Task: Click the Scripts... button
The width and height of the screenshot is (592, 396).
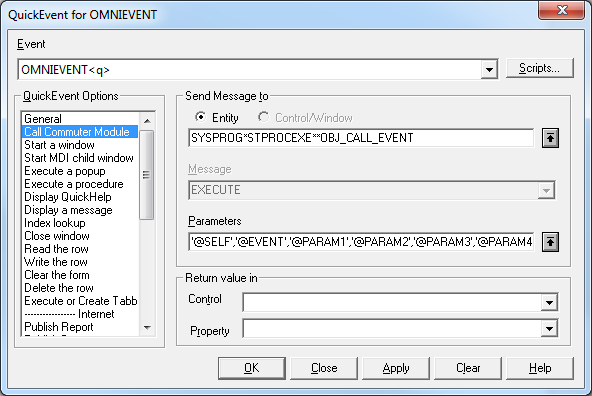Action: pyautogui.click(x=540, y=68)
